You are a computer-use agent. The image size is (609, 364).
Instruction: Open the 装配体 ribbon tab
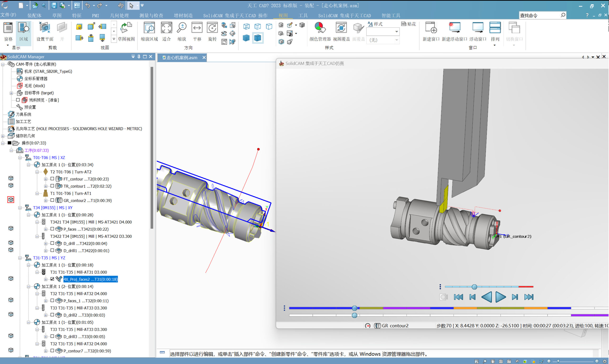point(34,15)
